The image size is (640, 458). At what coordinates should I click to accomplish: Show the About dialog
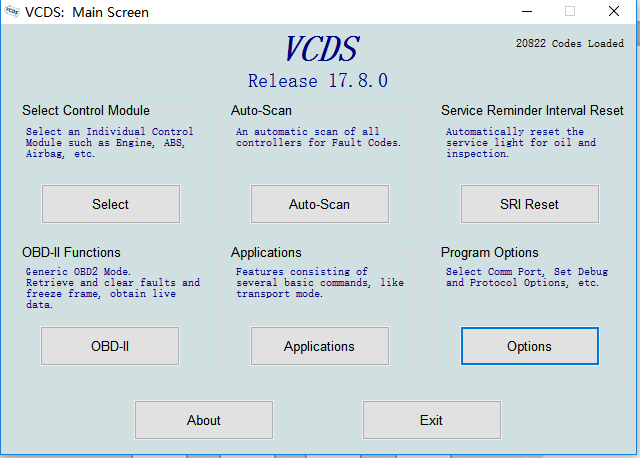pos(204,420)
